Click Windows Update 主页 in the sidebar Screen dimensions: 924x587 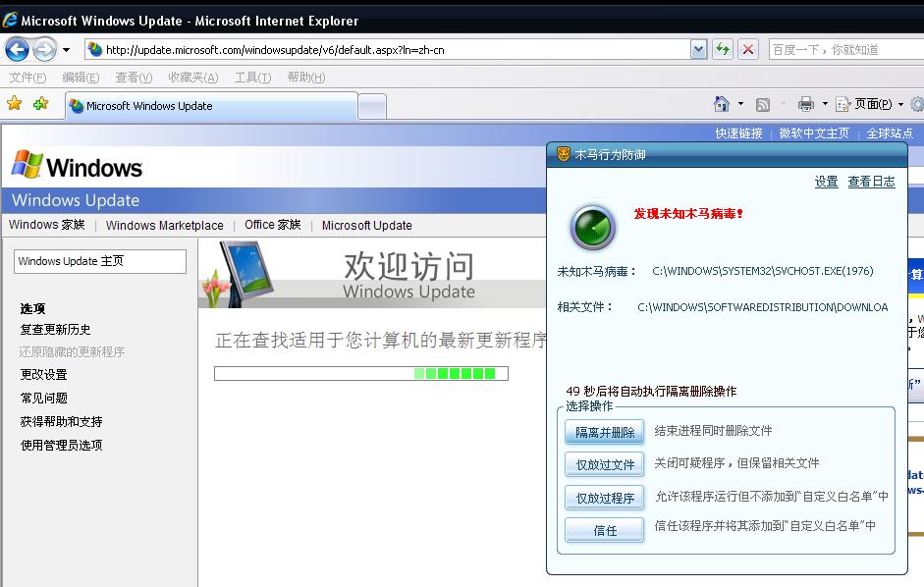point(100,261)
